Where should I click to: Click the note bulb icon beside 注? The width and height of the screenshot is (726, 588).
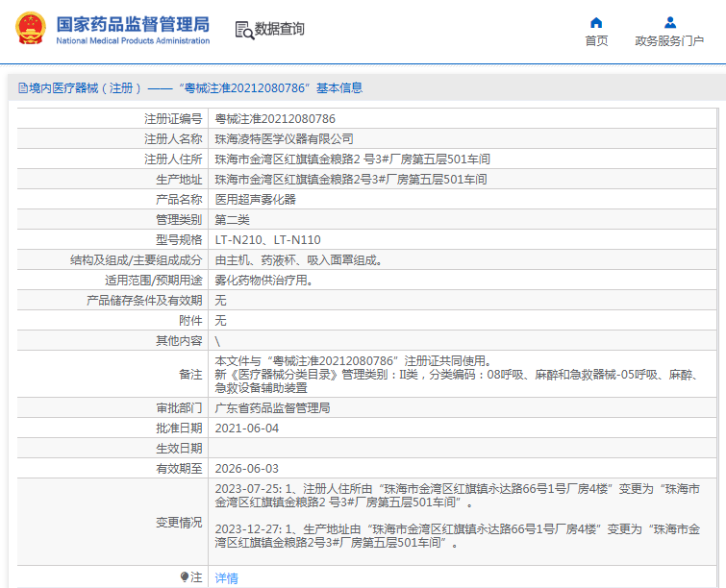(x=185, y=576)
